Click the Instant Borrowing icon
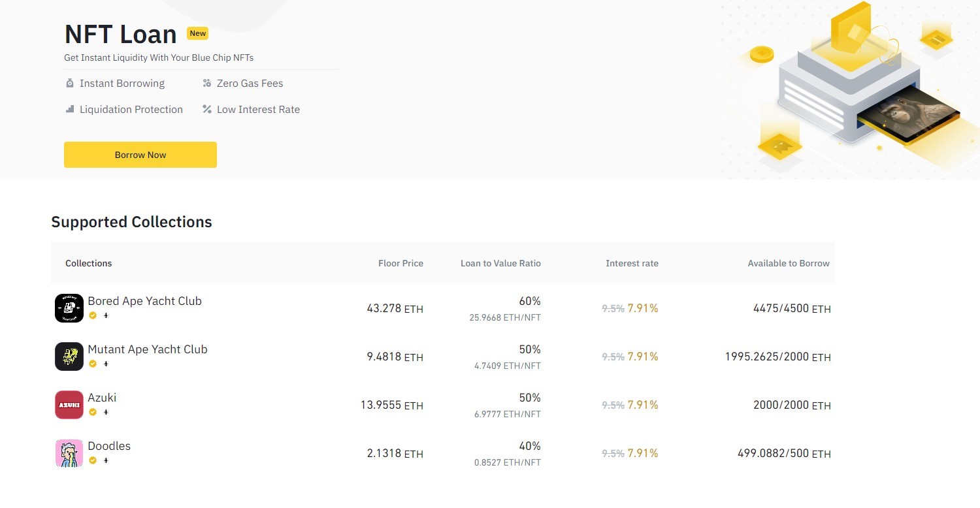Image resolution: width=980 pixels, height=508 pixels. coord(70,84)
